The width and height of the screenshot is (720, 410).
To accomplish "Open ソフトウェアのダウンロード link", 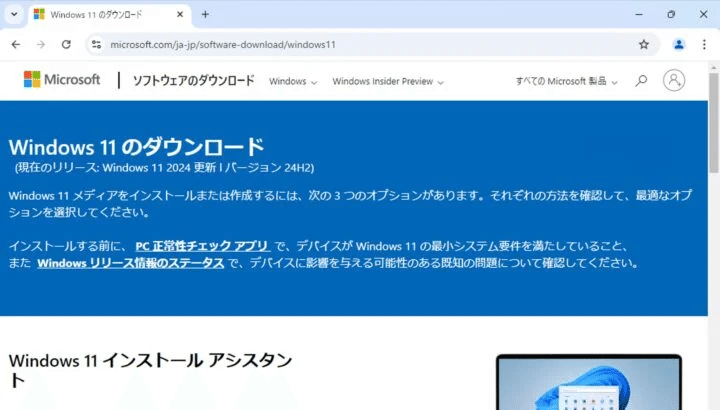I will [x=193, y=81].
